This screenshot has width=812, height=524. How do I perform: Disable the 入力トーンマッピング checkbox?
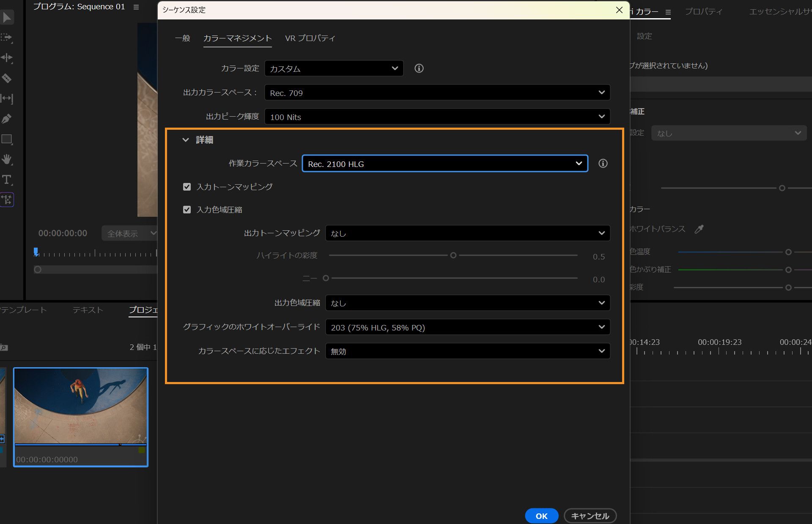click(x=187, y=187)
